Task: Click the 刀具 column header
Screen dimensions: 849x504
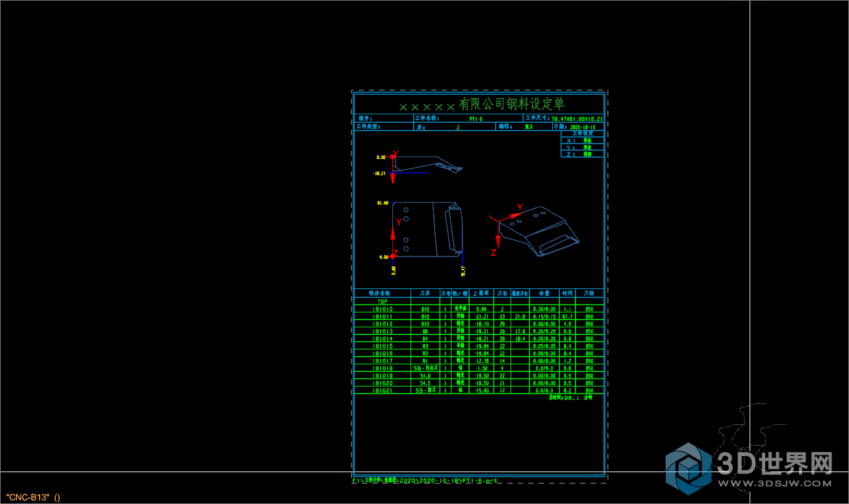Action: pyautogui.click(x=425, y=293)
